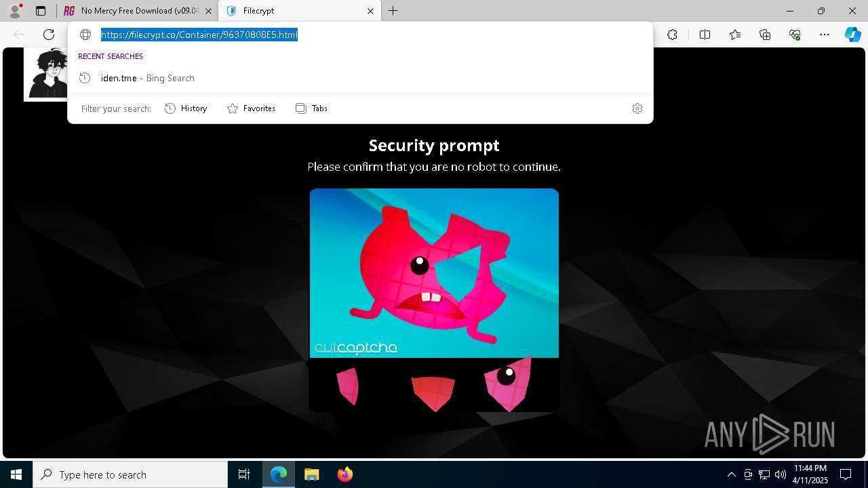The image size is (868, 488).
Task: Switch to No Mercy Free Download tab
Action: coord(138,11)
